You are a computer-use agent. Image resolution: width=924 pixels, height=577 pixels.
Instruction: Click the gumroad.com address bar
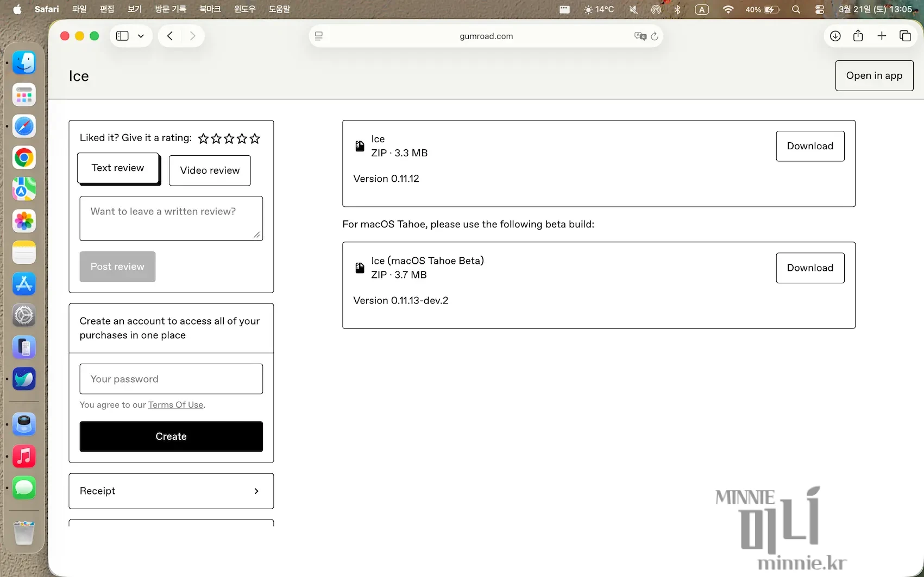click(486, 36)
